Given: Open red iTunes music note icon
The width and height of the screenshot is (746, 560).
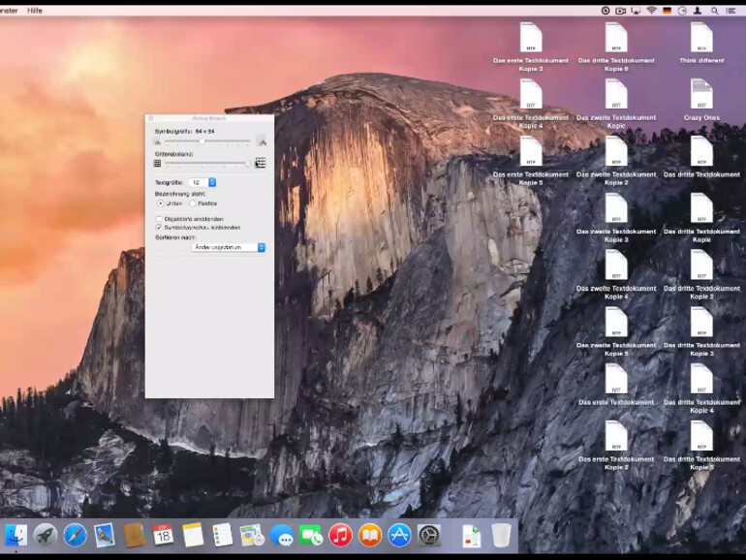Looking at the screenshot, I should pyautogui.click(x=341, y=536).
